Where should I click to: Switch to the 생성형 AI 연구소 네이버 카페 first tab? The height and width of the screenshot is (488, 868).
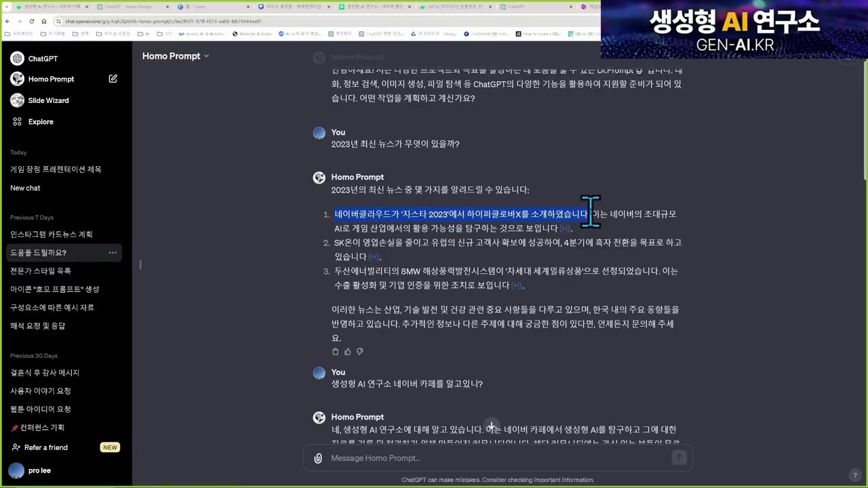pyautogui.click(x=52, y=7)
